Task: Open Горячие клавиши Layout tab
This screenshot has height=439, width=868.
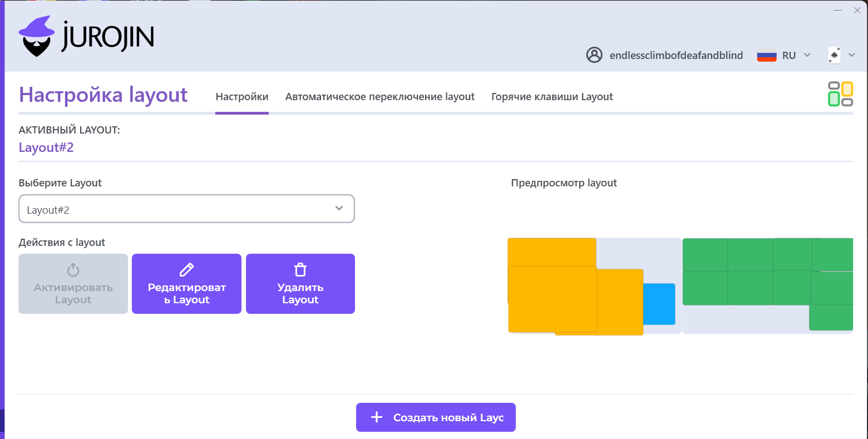Action: [552, 97]
